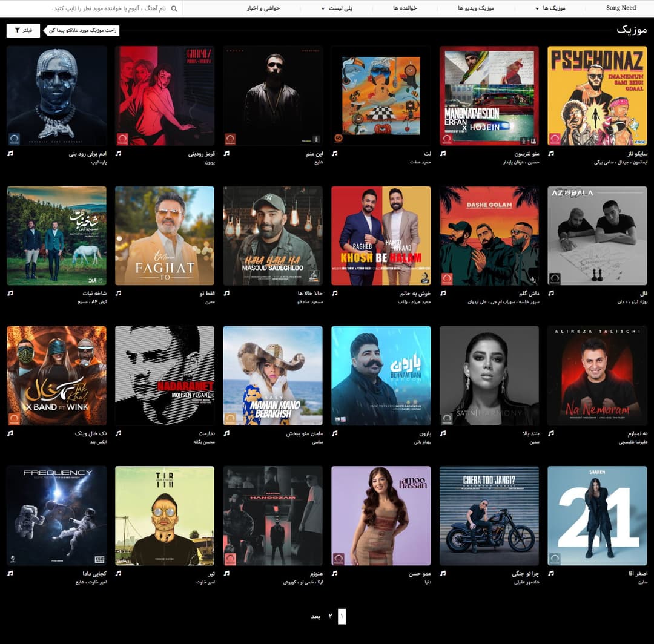
Task: Click the search magnifier icon
Action: (x=174, y=8)
